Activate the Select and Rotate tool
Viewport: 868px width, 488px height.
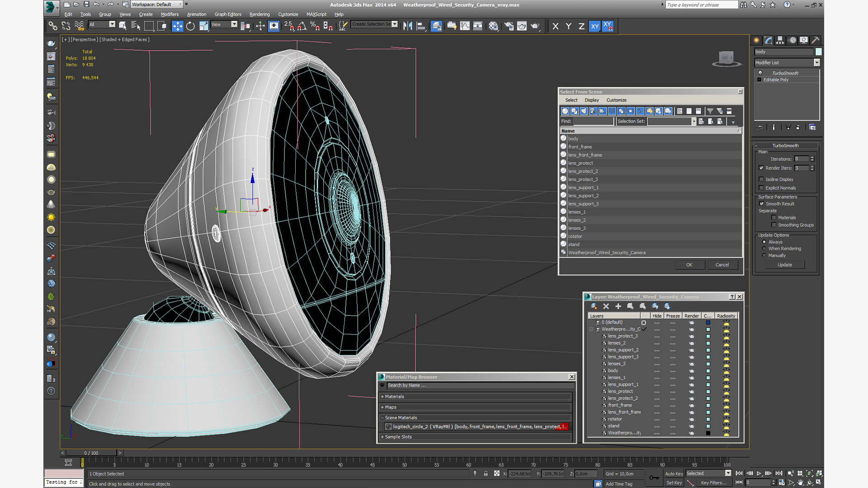coord(191,26)
